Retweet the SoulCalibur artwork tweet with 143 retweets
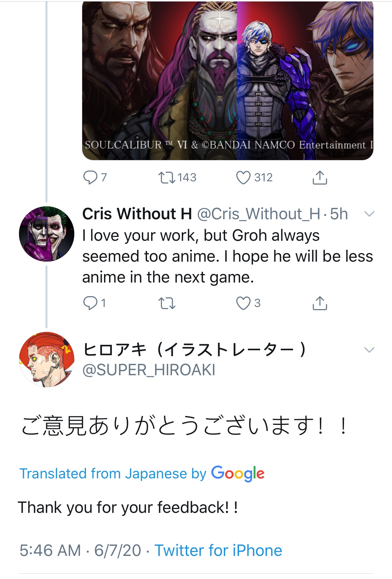Viewport: 392px width, 579px height. tap(167, 177)
